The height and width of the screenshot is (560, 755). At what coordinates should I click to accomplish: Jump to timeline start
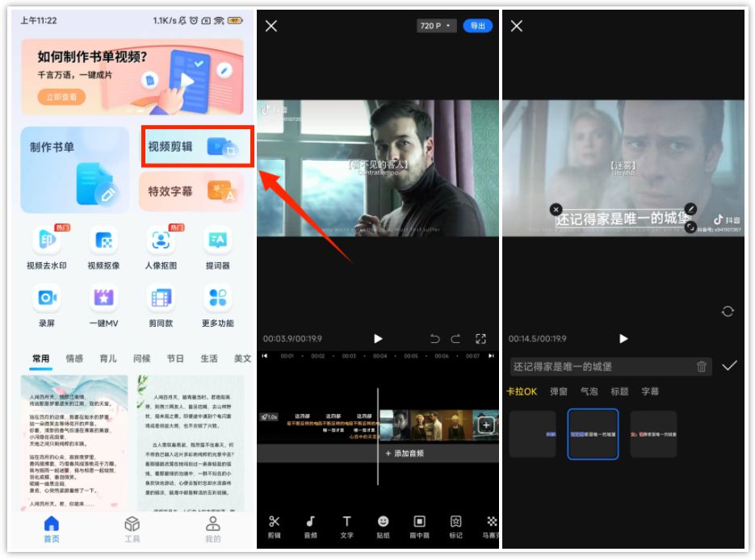coord(264,356)
